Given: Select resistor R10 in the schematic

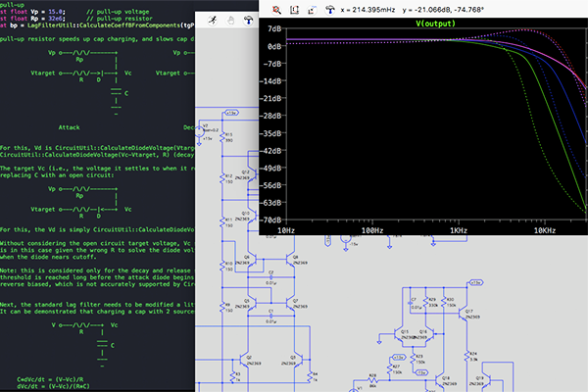Looking at the screenshot, I should click(x=222, y=266).
